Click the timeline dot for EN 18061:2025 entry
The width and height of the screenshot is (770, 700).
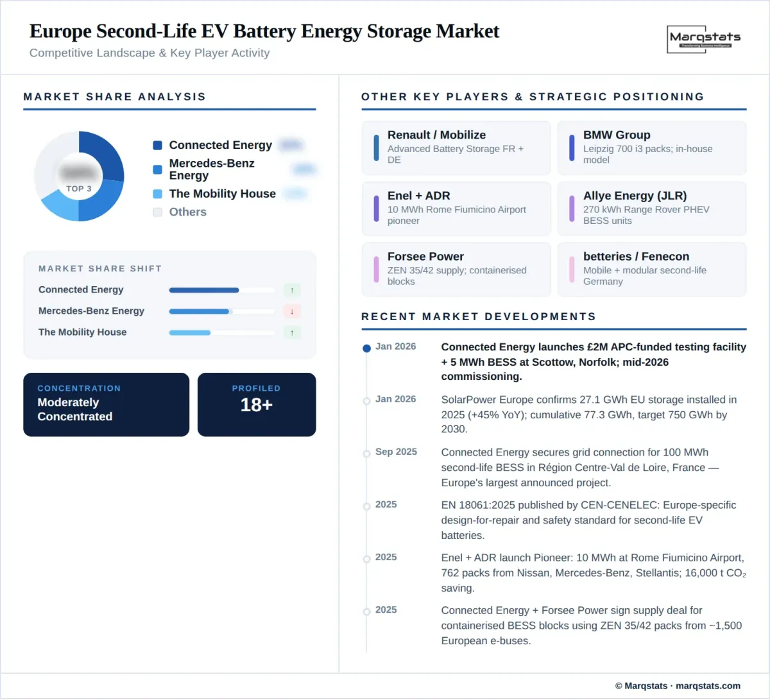366,506
